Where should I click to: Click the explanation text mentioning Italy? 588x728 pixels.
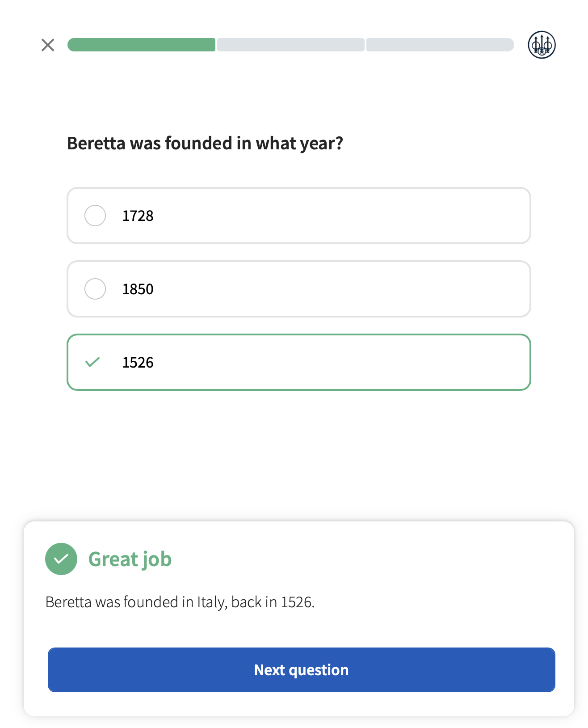pyautogui.click(x=180, y=602)
